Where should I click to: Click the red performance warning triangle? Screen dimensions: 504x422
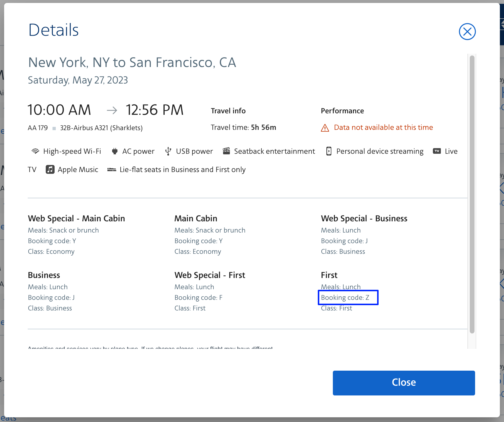(325, 128)
